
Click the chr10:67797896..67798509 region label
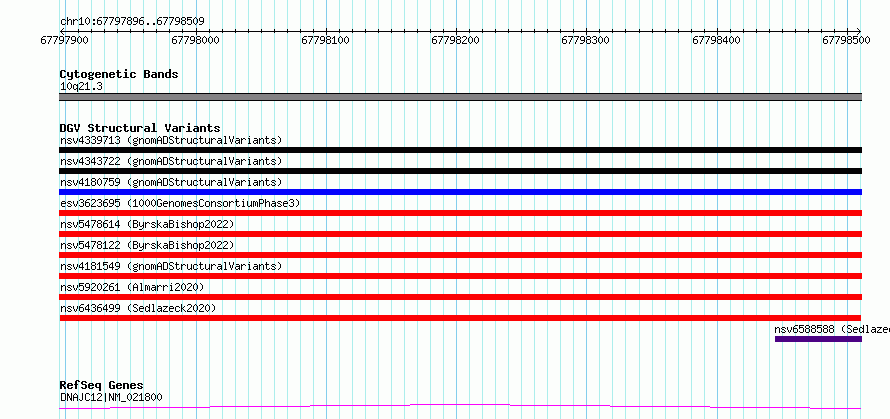click(x=132, y=22)
